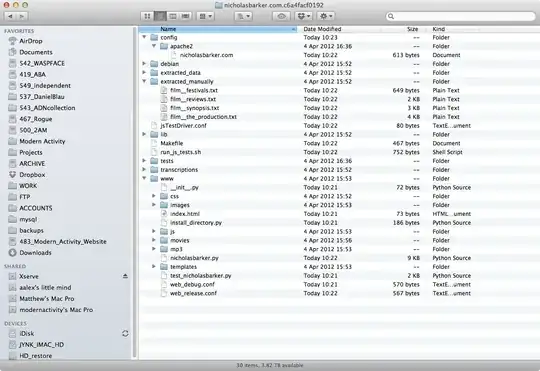Switch to list view
Screen dimensions: 540x371
[x=160, y=16]
